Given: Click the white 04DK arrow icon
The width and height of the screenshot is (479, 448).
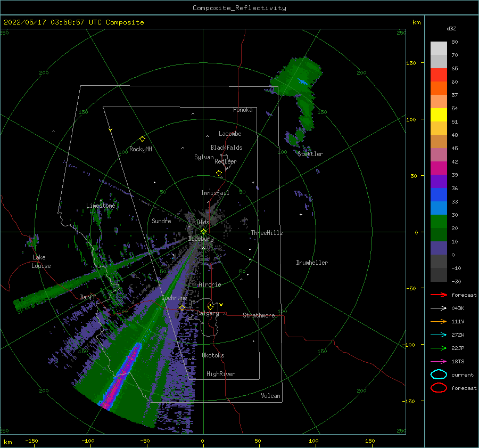Looking at the screenshot, I should tap(439, 308).
